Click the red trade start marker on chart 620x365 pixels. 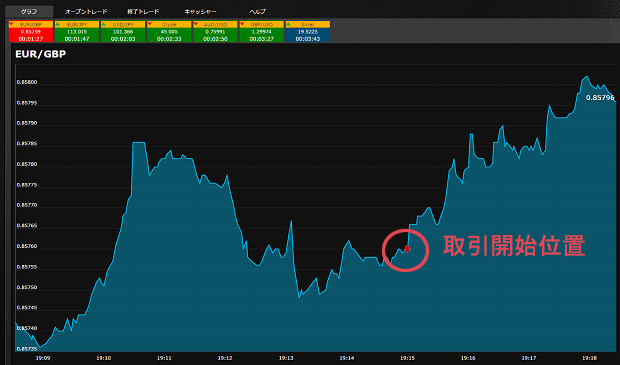click(407, 249)
